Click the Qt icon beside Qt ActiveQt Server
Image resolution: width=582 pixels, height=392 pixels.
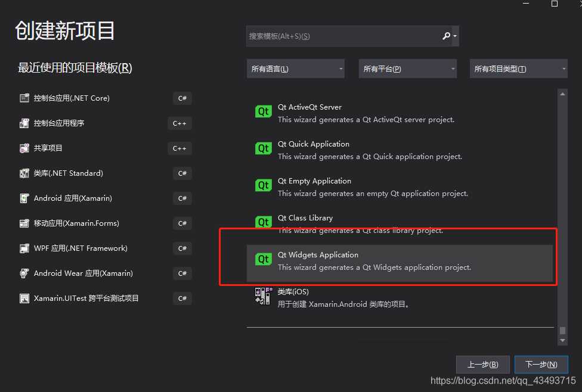click(263, 111)
